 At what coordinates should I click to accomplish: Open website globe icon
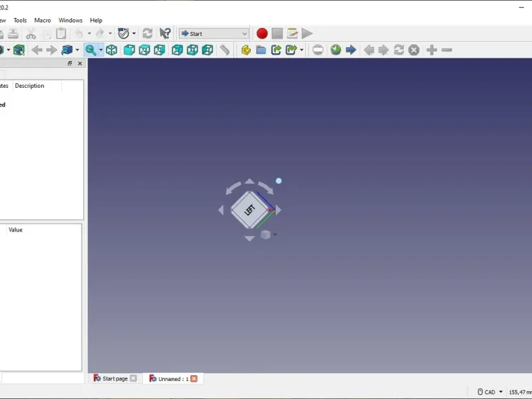pyautogui.click(x=336, y=51)
